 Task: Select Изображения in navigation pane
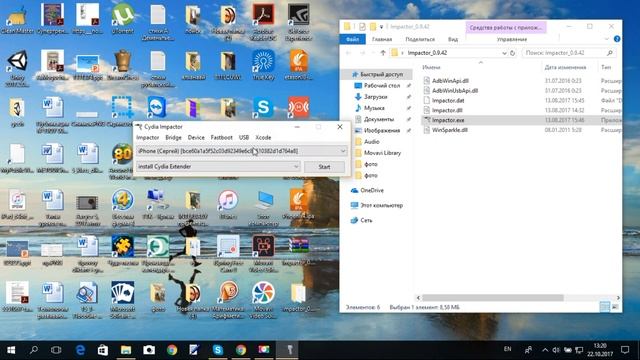click(382, 131)
